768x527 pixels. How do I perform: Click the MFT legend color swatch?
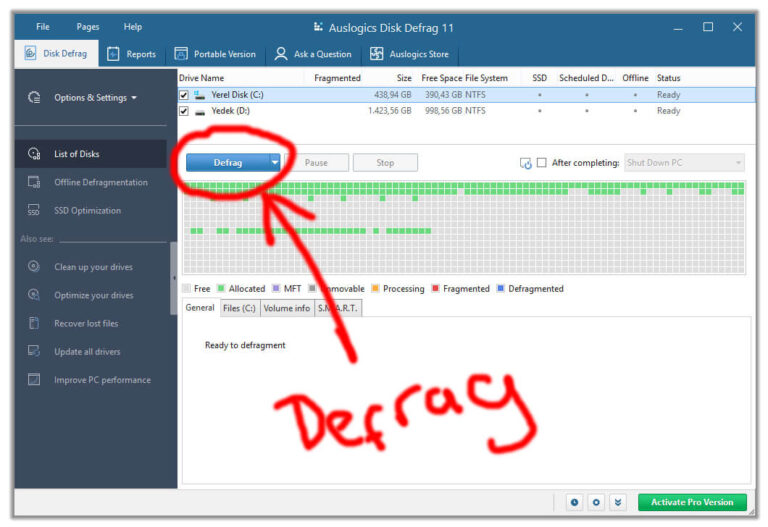[x=276, y=288]
